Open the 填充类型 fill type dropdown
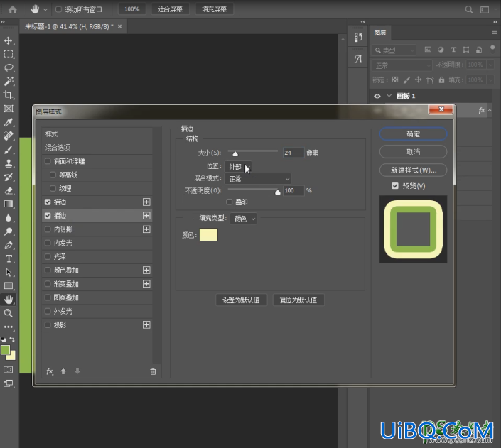The image size is (501, 448). click(243, 219)
